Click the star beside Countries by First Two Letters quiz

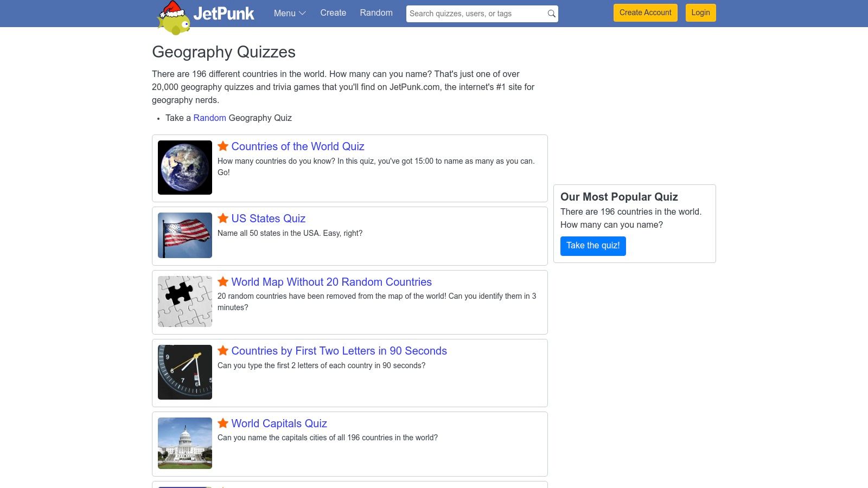pos(222,350)
